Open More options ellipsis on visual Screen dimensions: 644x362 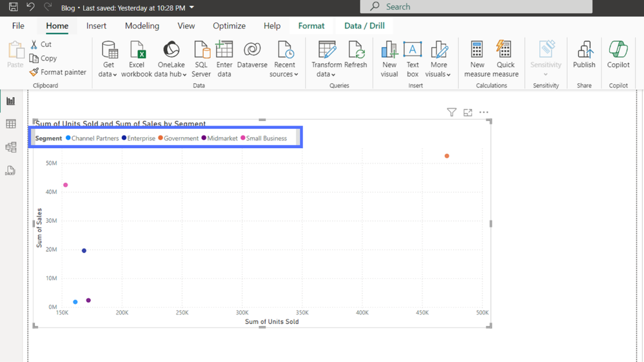pyautogui.click(x=484, y=112)
